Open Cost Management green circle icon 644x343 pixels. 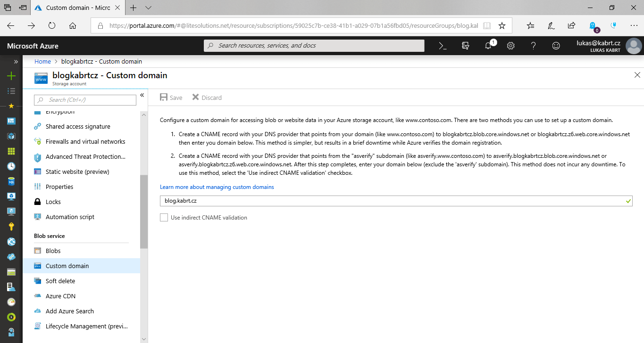pos(11,317)
